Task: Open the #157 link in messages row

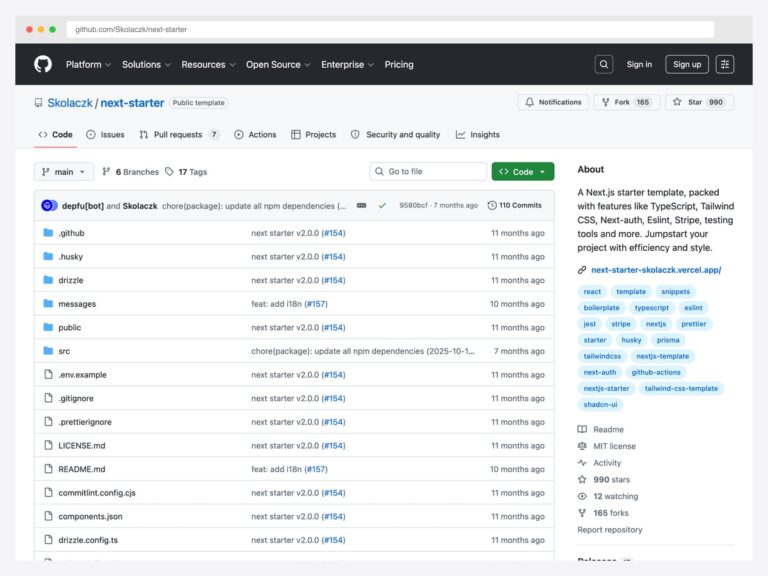Action: click(x=316, y=304)
